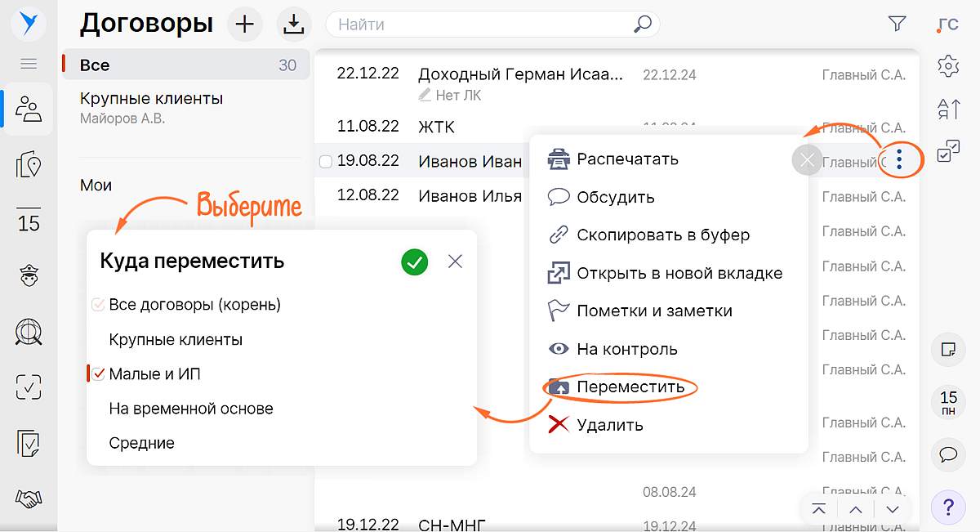980x532 pixels.
Task: Collapse the sidebar with hamburger icon
Action: click(x=29, y=63)
